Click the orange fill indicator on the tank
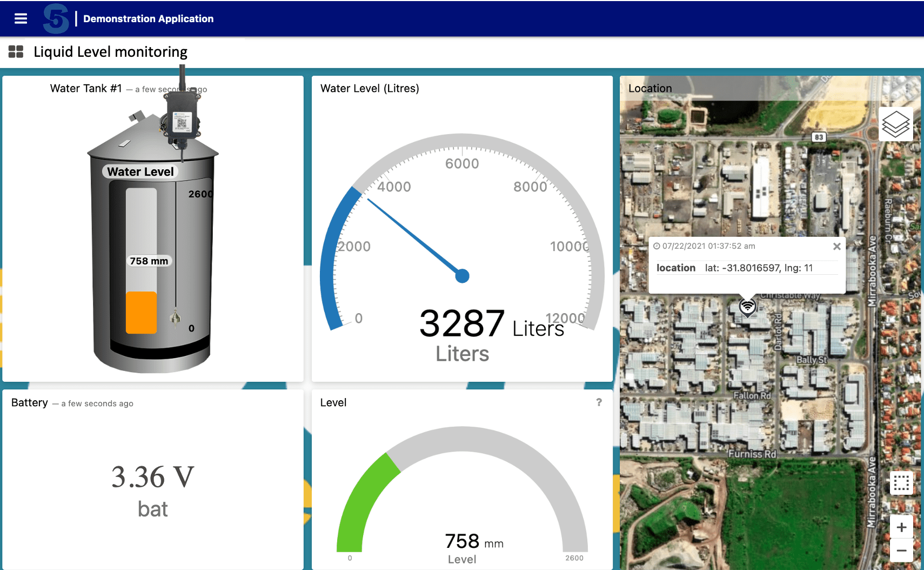The width and height of the screenshot is (924, 570). coord(141,312)
